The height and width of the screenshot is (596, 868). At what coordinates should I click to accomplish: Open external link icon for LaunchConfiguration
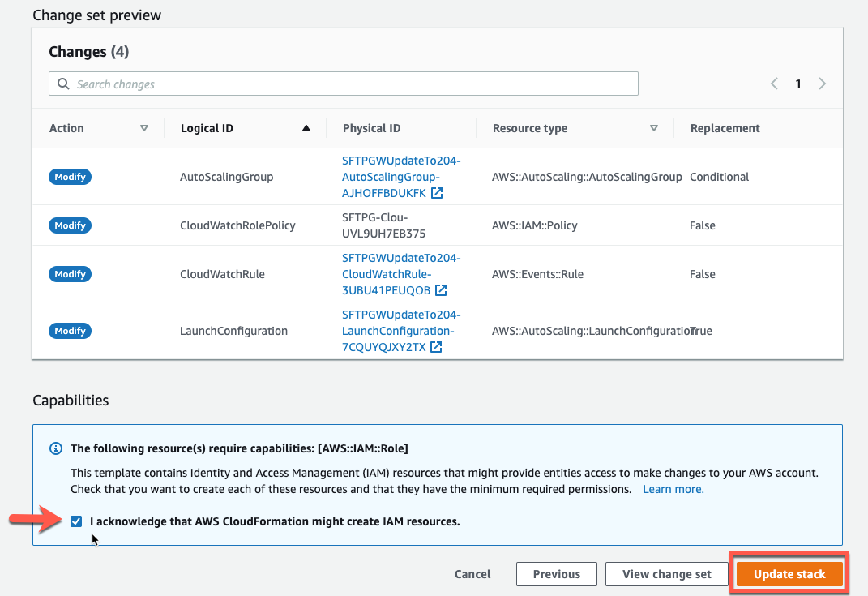436,347
